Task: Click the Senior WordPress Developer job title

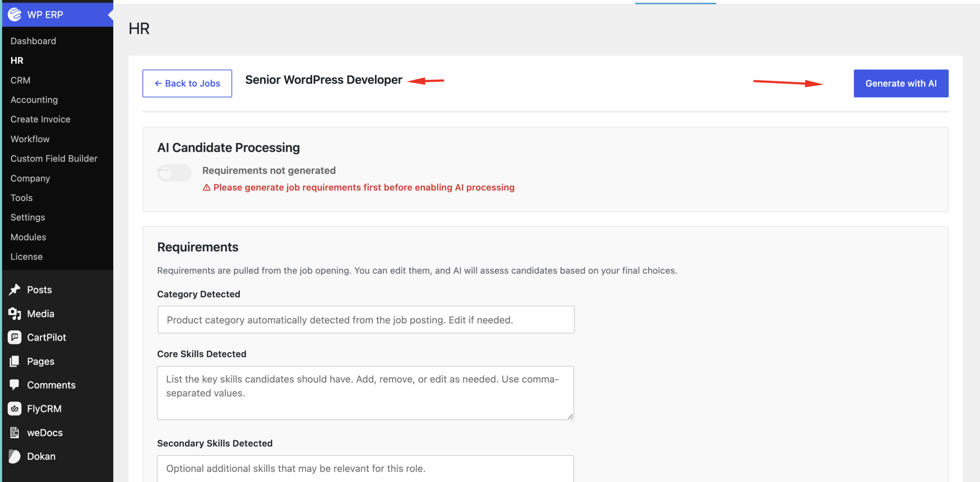Action: pyautogui.click(x=324, y=80)
